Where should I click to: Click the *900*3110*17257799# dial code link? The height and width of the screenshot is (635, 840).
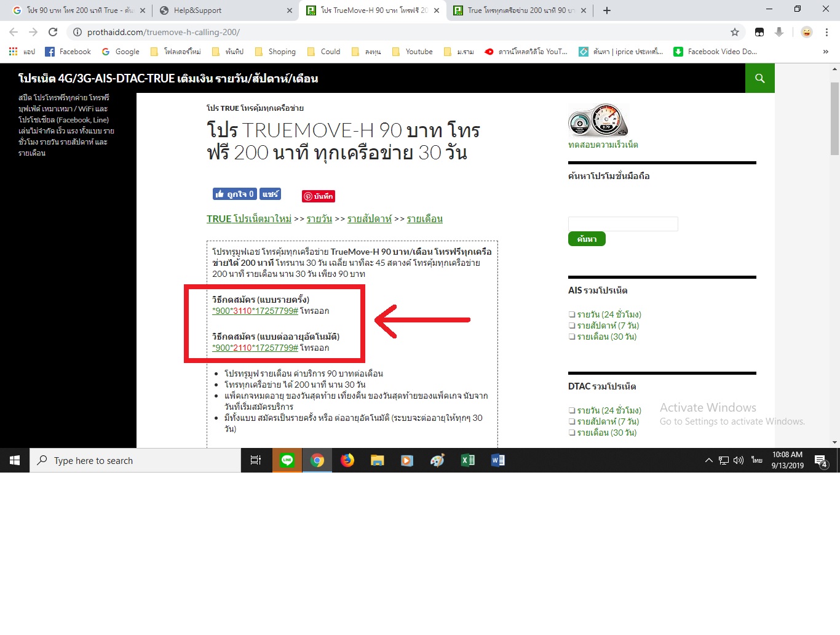[255, 311]
